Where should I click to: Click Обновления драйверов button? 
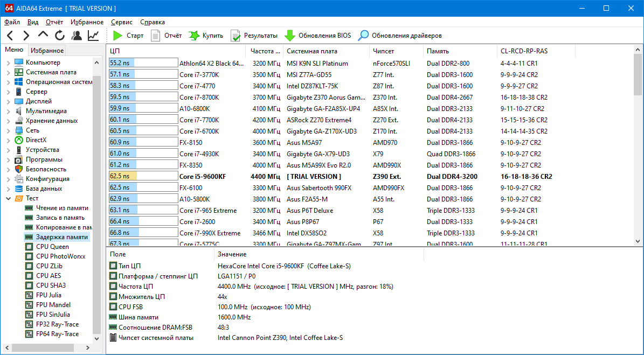(400, 36)
